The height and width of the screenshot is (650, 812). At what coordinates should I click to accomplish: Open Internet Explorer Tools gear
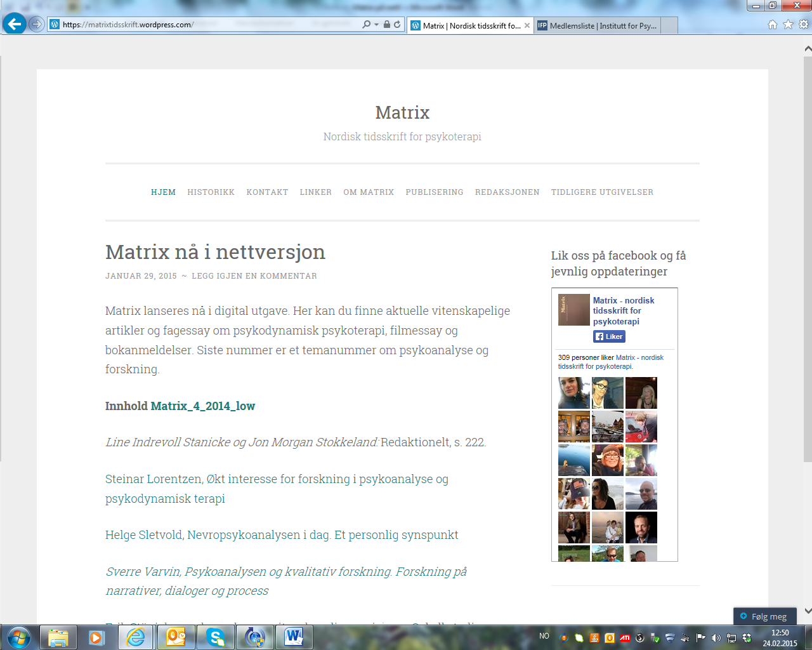click(803, 25)
